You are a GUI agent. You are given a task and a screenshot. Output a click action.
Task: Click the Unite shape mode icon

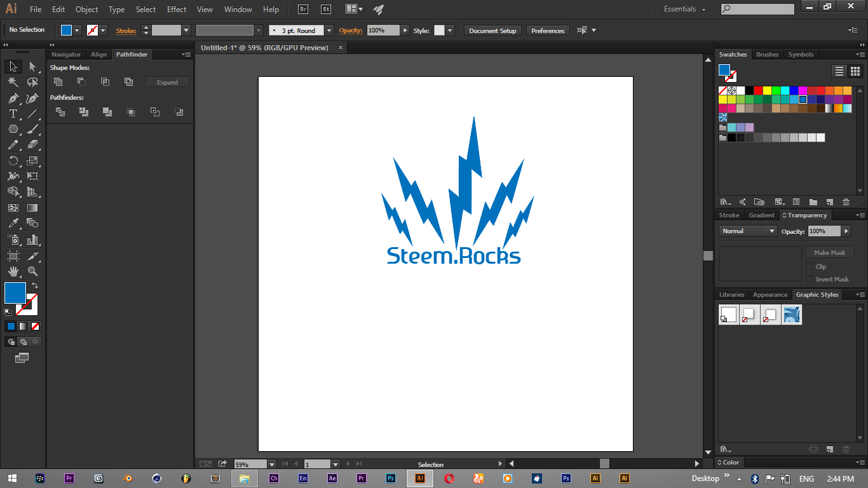click(x=58, y=81)
